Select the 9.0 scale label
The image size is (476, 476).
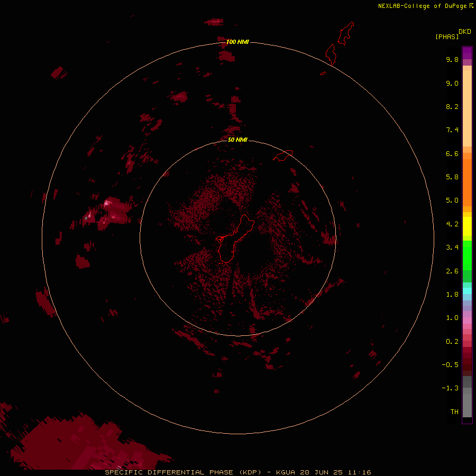pyautogui.click(x=452, y=83)
